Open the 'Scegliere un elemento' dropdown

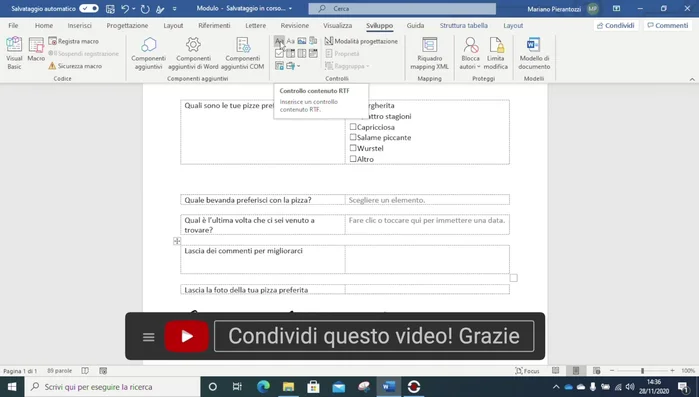pos(387,200)
